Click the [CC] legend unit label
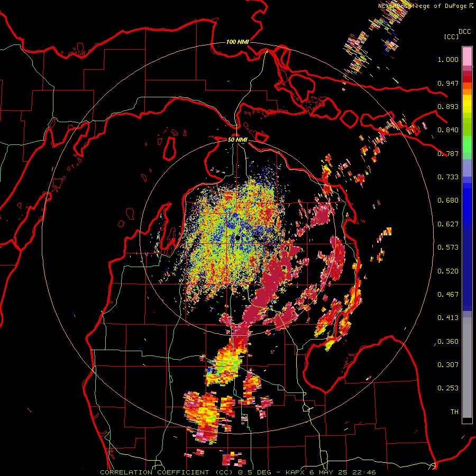The image size is (476, 476). tap(452, 36)
